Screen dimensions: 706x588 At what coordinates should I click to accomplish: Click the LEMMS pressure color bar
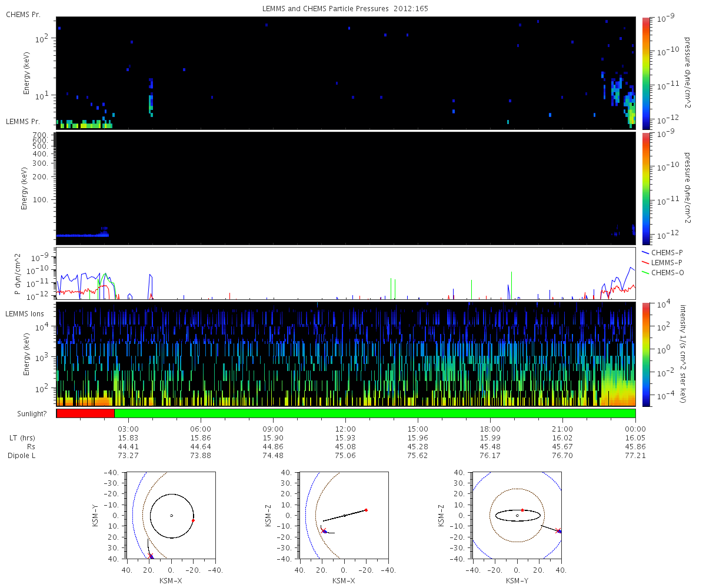pos(646,188)
